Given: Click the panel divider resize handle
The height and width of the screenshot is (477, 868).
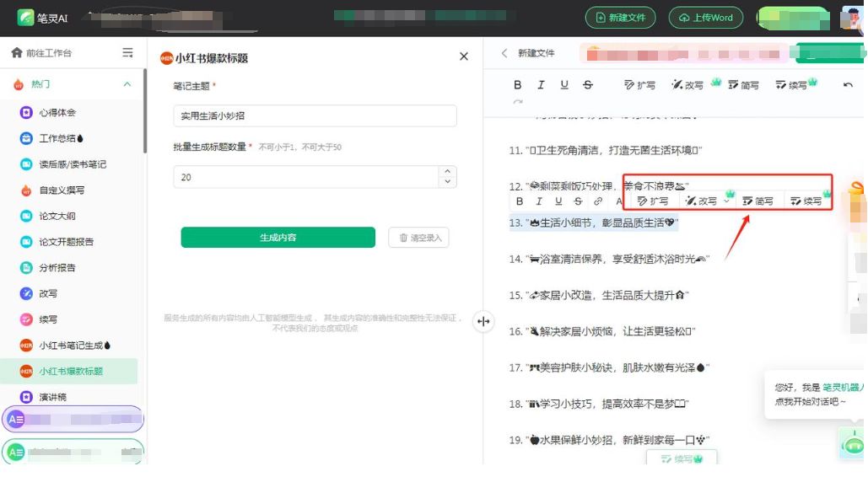Looking at the screenshot, I should click(x=483, y=321).
